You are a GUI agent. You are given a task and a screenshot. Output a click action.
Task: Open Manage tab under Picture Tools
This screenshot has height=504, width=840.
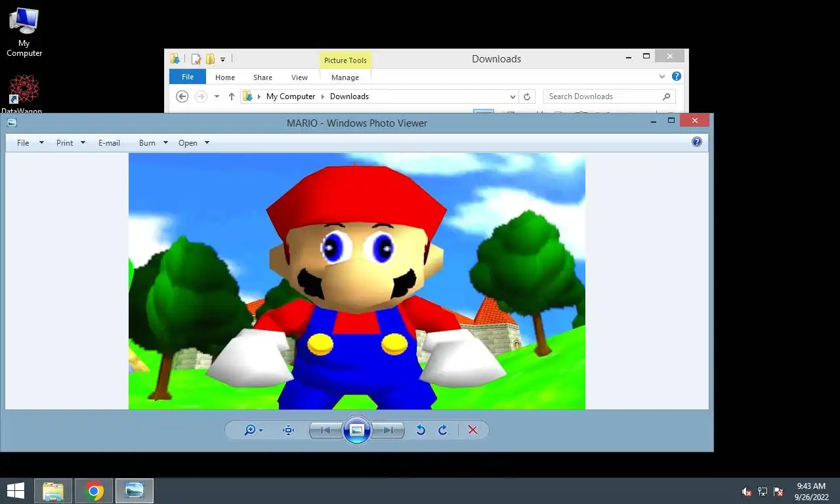coord(345,77)
